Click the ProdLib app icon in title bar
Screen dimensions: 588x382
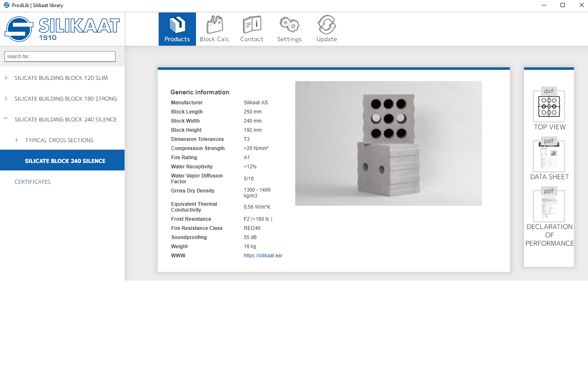(x=6, y=5)
